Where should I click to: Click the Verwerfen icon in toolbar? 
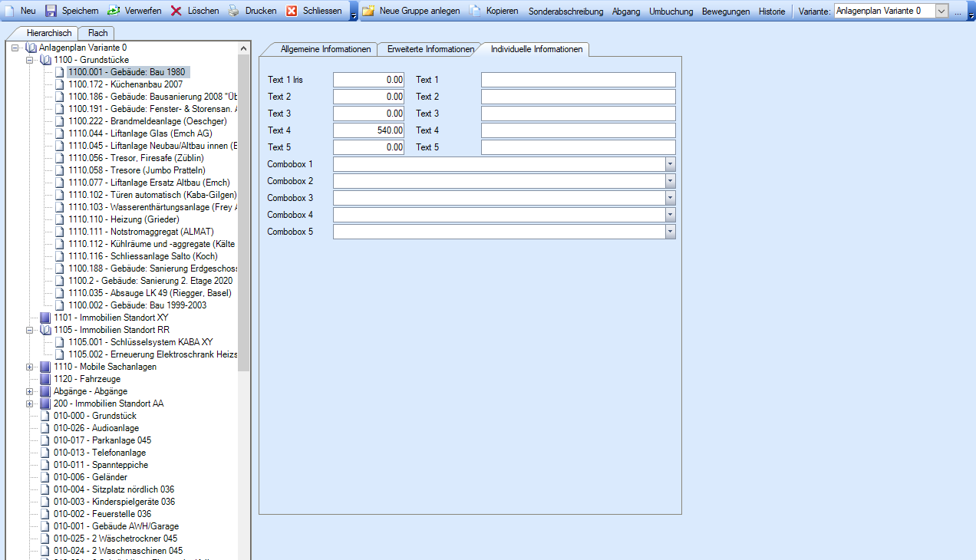tap(113, 12)
